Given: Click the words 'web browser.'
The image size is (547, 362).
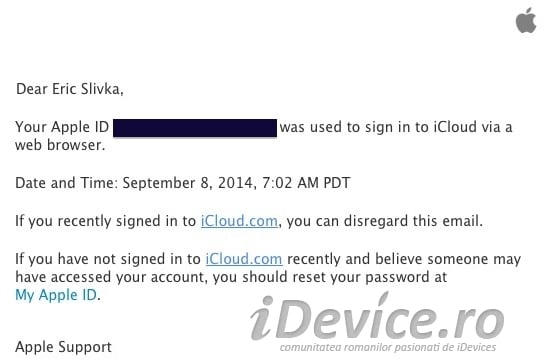Looking at the screenshot, I should click(x=60, y=145).
